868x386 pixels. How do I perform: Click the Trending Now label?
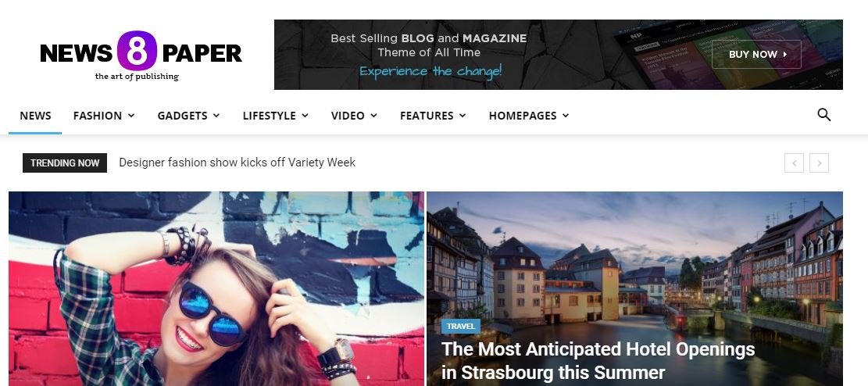(x=65, y=163)
